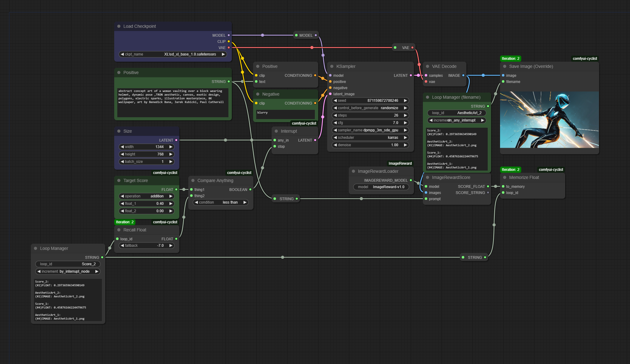Decrease the width value with left arrow
This screenshot has height=364, width=630.
pyautogui.click(x=122, y=147)
